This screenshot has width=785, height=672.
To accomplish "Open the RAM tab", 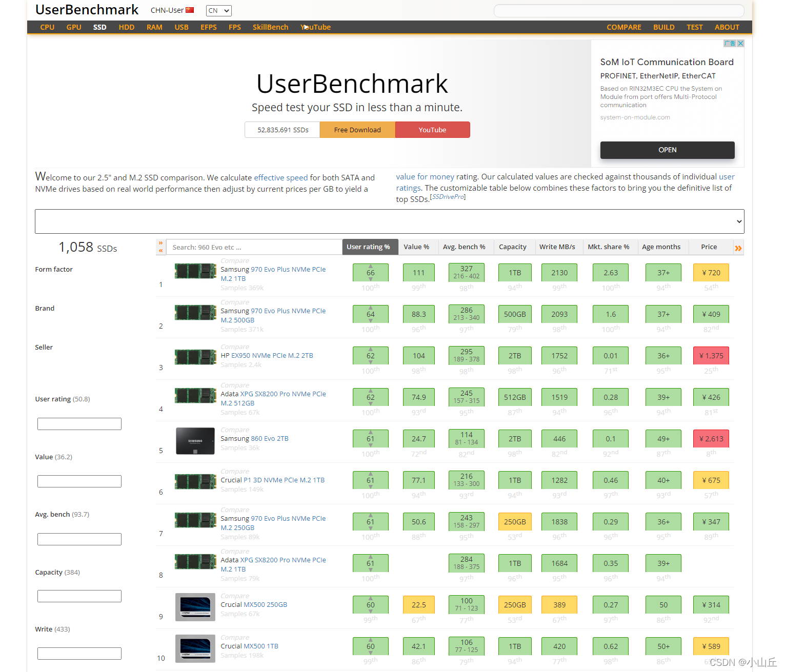I will click(154, 27).
